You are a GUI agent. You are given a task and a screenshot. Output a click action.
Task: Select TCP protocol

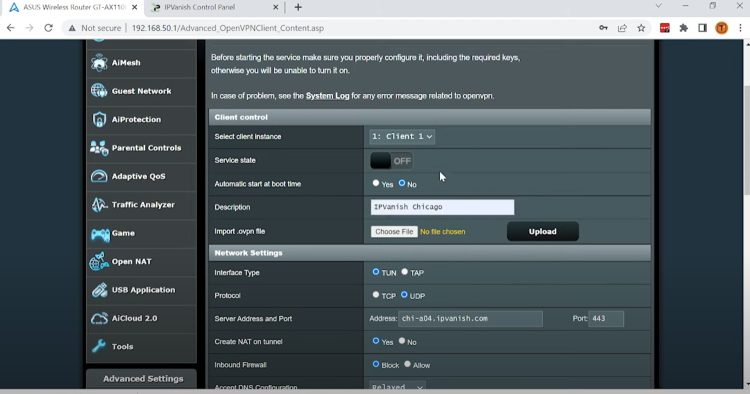[x=376, y=295]
